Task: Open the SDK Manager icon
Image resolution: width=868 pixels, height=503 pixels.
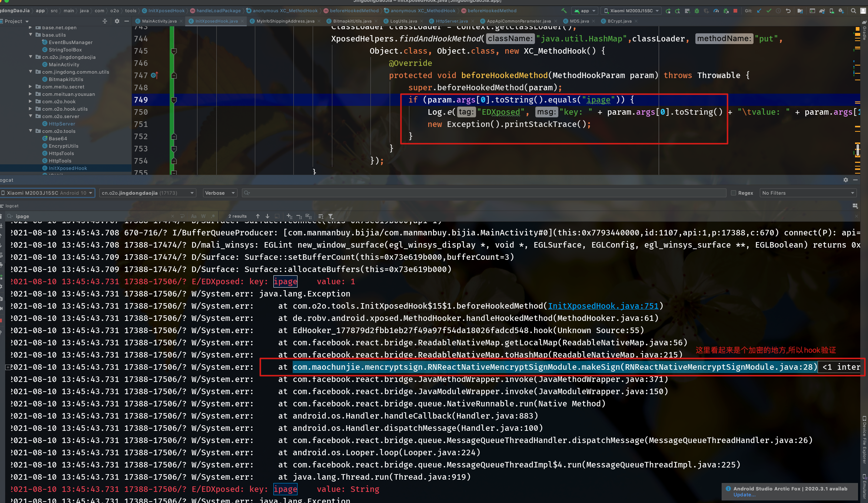Action: pyautogui.click(x=841, y=11)
